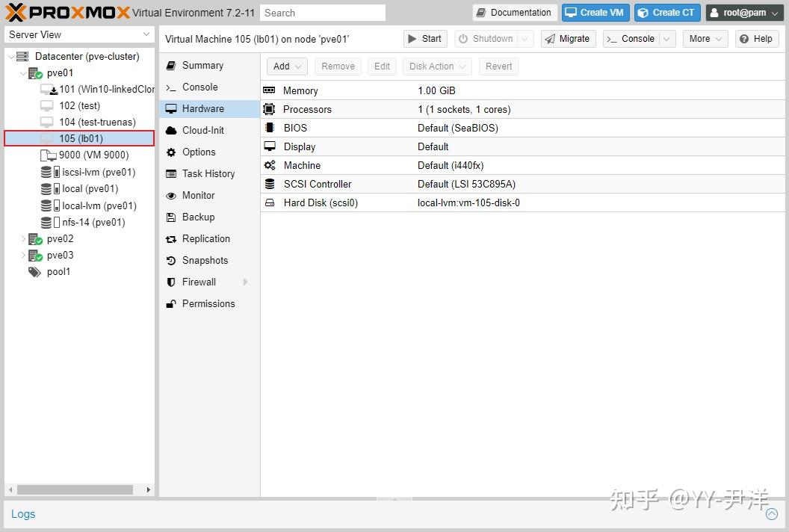The height and width of the screenshot is (532, 789).
Task: Open the Summary panel for VM 105
Action: pyautogui.click(x=200, y=65)
